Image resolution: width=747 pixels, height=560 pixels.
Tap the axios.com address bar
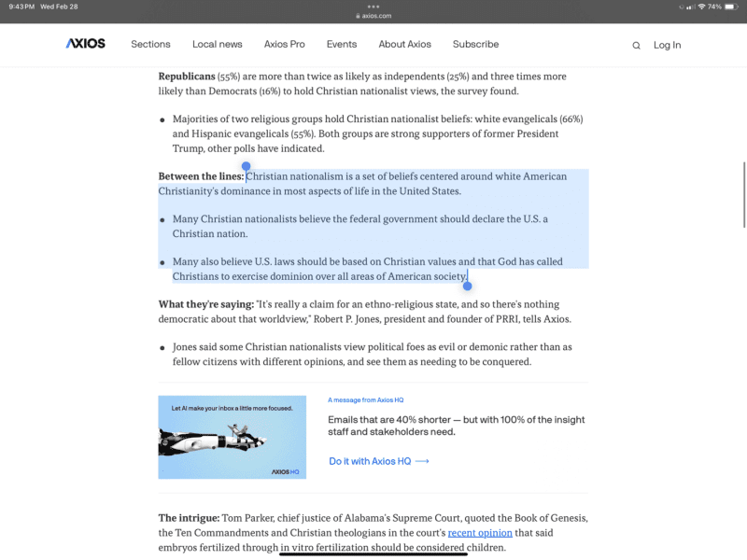click(x=378, y=16)
